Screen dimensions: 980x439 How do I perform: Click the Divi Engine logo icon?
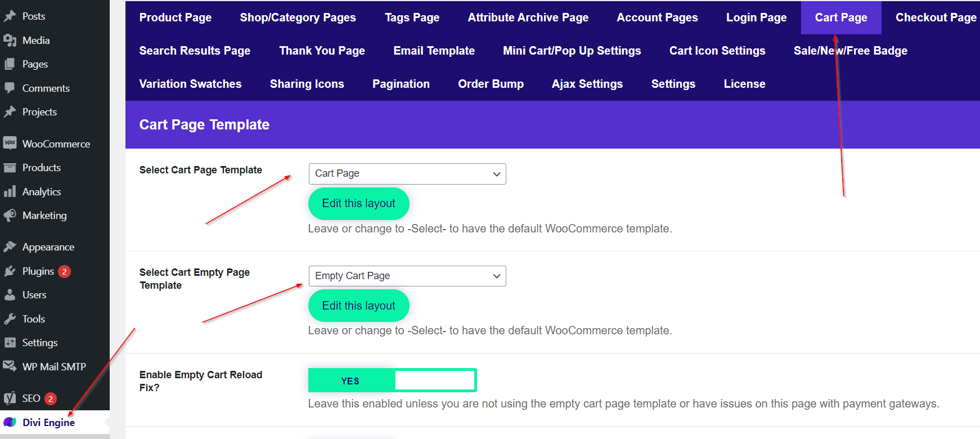(10, 422)
